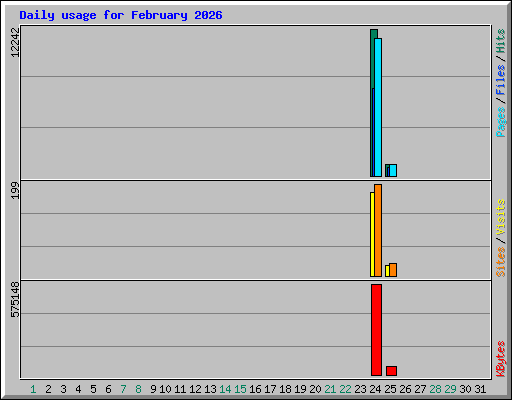Click the 'KBytes' legend label

tap(501, 359)
